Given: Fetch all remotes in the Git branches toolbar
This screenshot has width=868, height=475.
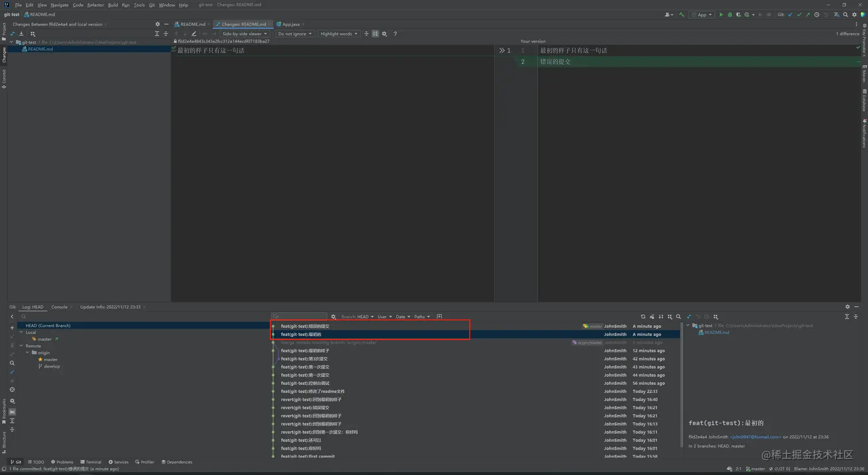Looking at the screenshot, I should click(x=12, y=372).
